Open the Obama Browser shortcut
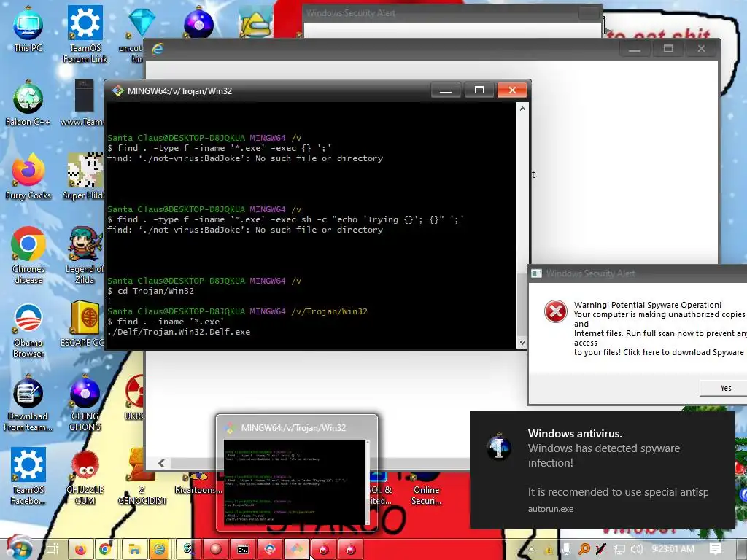 point(28,330)
